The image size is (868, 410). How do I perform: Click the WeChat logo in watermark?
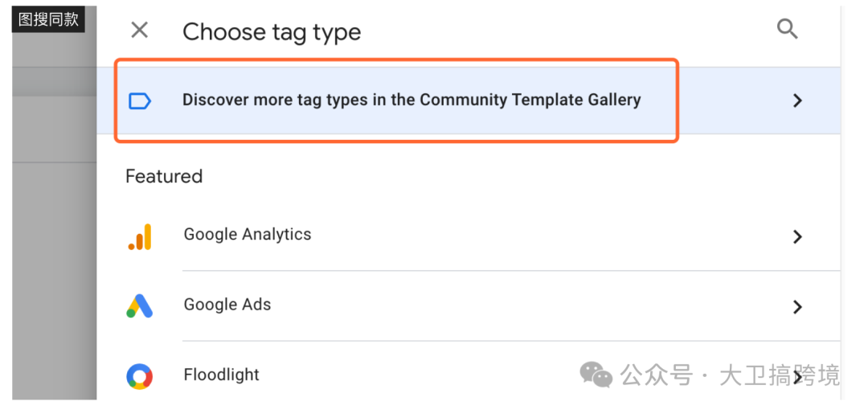coord(596,375)
